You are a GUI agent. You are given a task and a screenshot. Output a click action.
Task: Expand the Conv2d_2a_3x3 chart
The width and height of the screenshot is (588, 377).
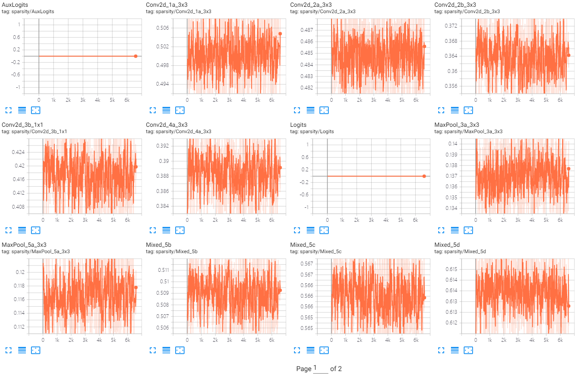point(297,110)
